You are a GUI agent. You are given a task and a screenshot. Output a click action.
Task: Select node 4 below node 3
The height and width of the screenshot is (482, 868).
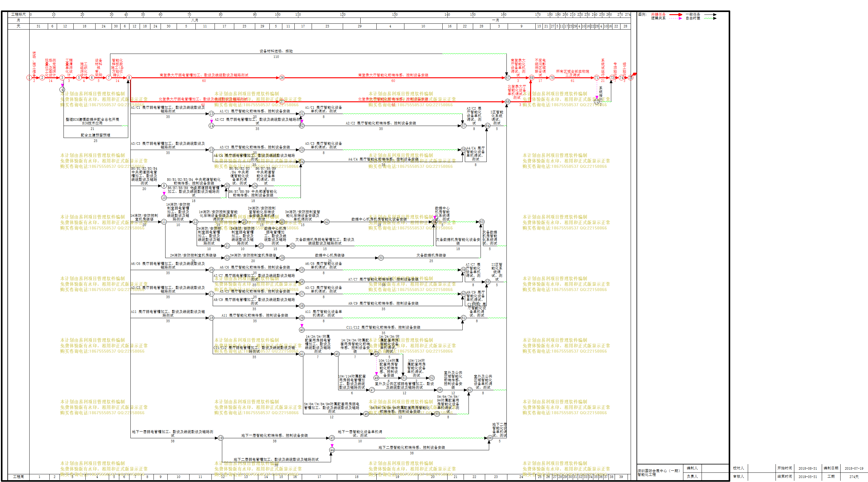coord(62,90)
